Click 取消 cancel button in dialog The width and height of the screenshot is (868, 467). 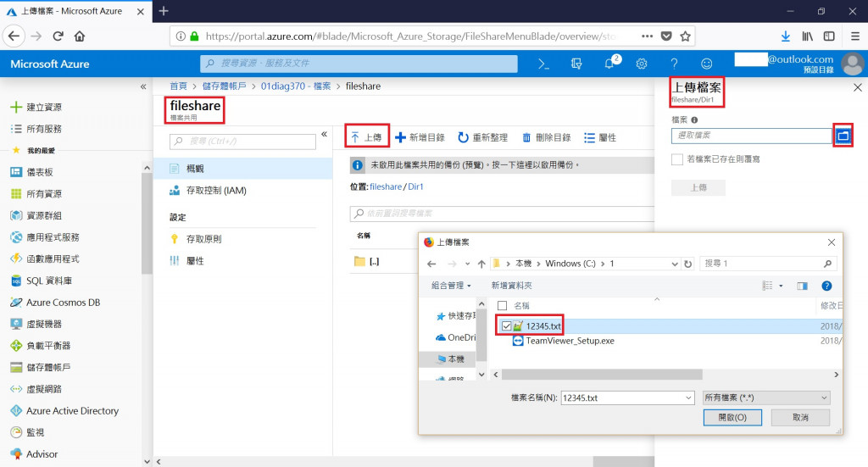click(800, 417)
